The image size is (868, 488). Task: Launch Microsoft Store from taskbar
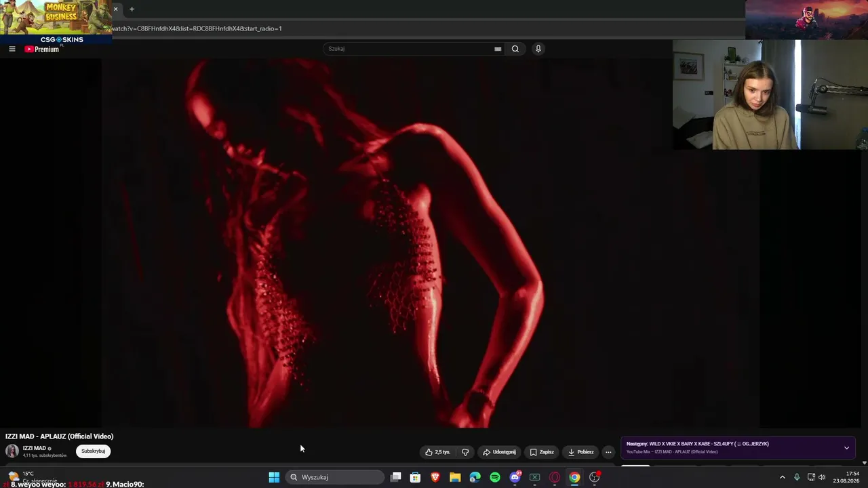point(416,477)
